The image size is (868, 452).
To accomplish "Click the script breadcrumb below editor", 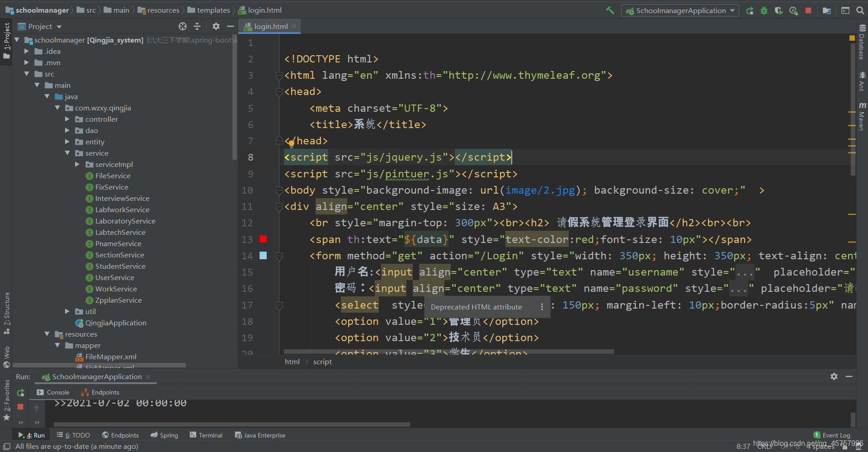I will coord(322,362).
